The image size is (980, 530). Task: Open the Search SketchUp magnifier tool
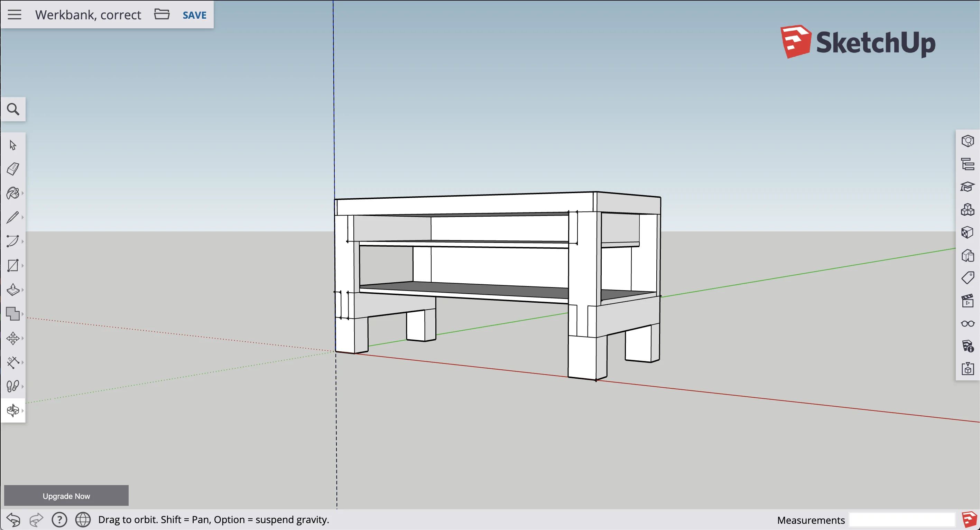[x=13, y=110]
